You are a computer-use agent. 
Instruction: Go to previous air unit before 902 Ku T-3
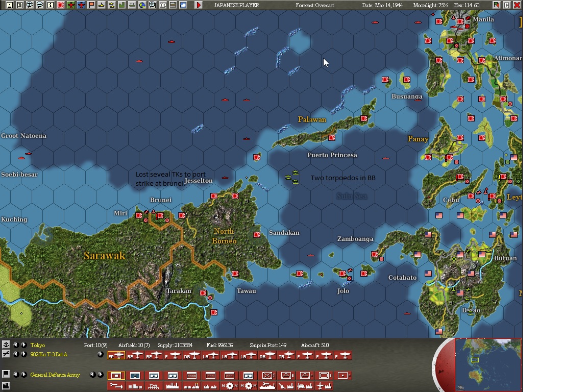point(16,354)
